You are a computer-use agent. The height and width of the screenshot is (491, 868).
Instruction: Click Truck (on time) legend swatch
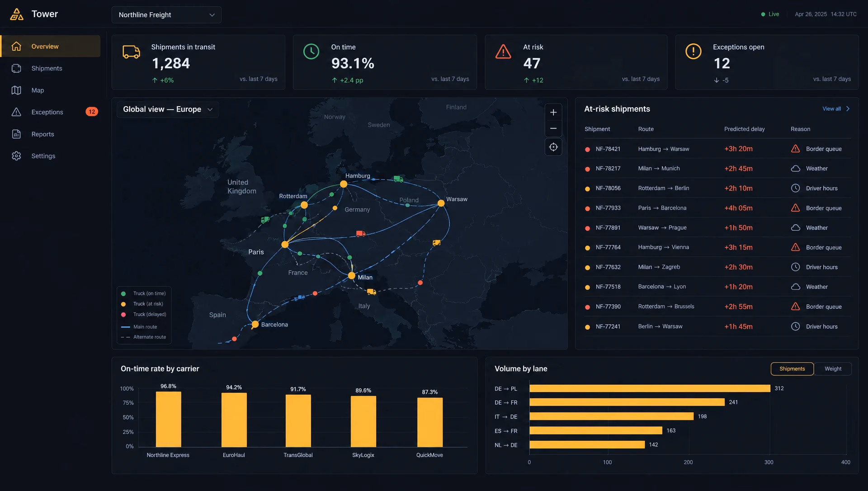point(123,294)
